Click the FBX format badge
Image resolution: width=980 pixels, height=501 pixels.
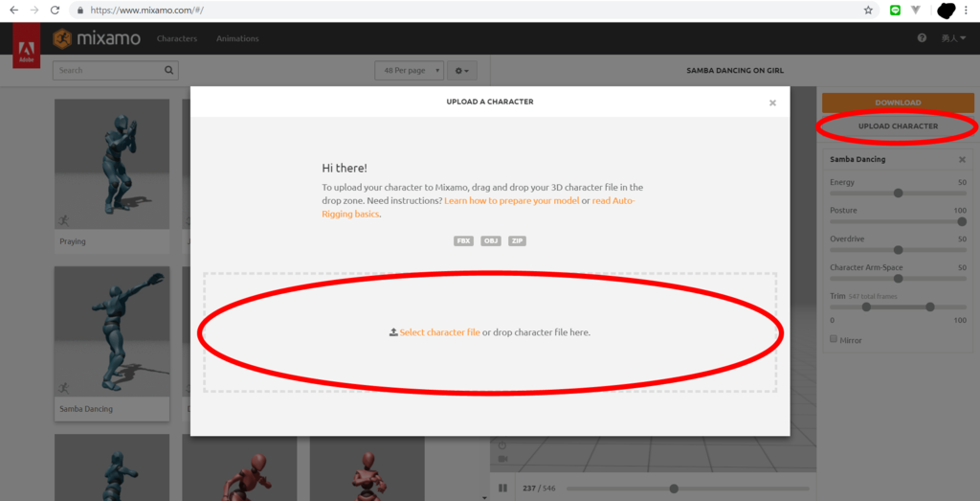tap(464, 240)
